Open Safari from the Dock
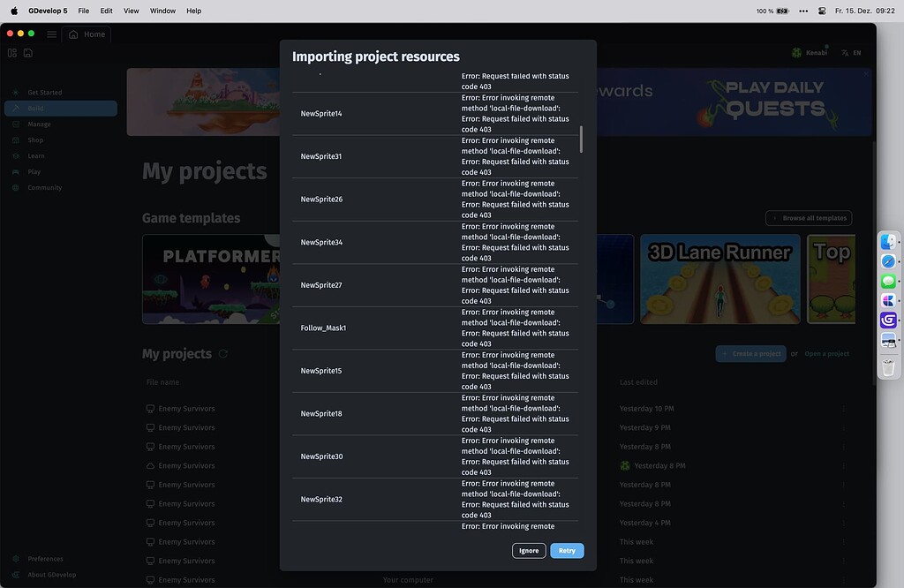Screen dimensions: 904x588 click(x=888, y=261)
